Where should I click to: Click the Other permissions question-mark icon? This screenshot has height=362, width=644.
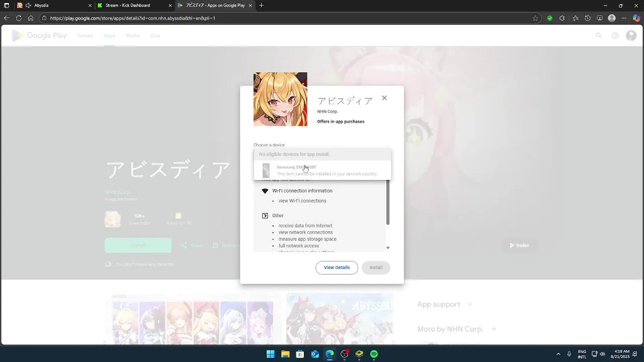pyautogui.click(x=265, y=216)
